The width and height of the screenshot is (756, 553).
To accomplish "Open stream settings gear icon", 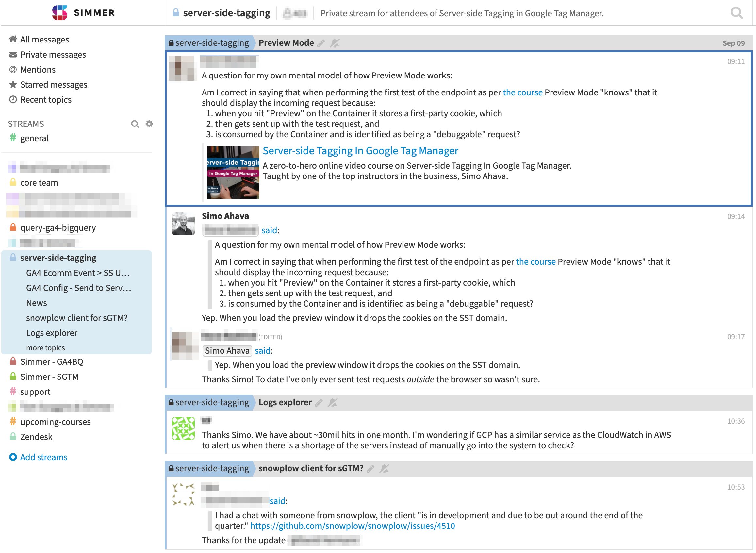I will point(149,124).
